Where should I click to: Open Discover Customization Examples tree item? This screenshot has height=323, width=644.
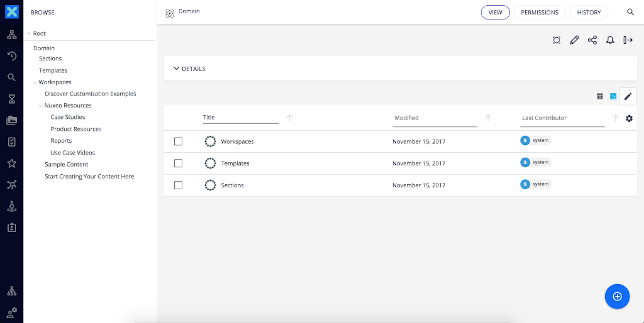(90, 94)
